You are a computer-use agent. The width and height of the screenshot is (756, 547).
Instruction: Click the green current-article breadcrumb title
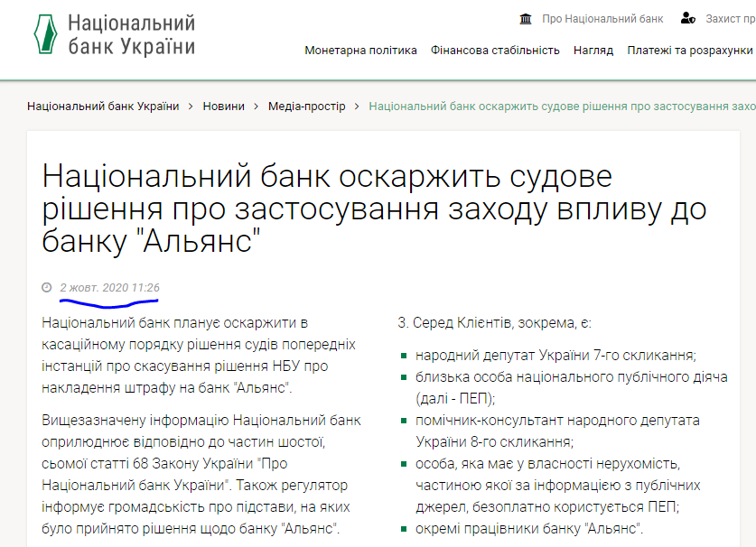tap(562, 107)
